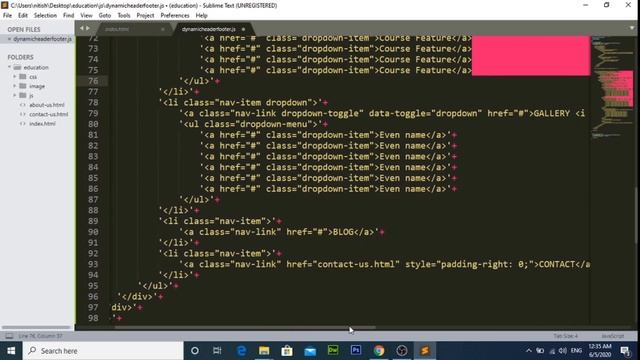Screen dimensions: 640x360
Task: Click line number 89 in gutter
Action: [x=93, y=221]
